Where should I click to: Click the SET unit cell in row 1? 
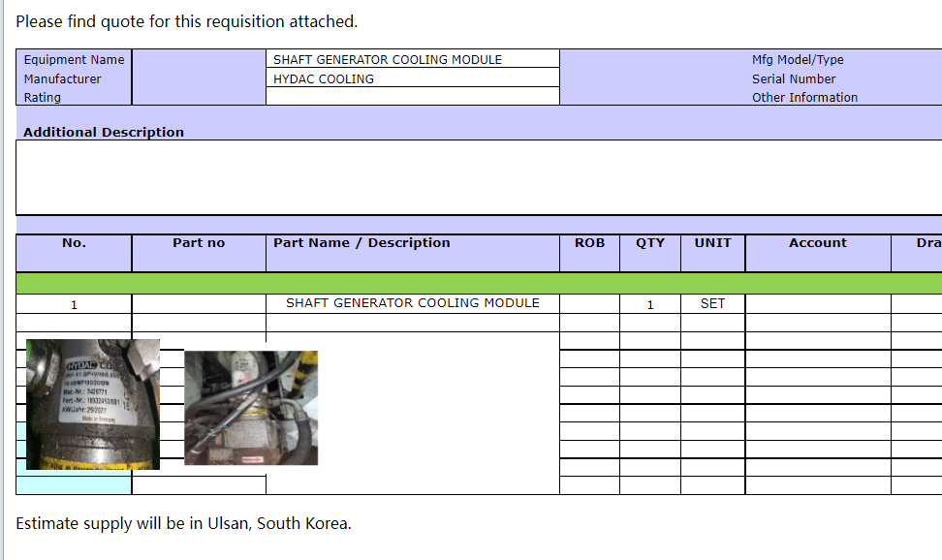pos(712,303)
